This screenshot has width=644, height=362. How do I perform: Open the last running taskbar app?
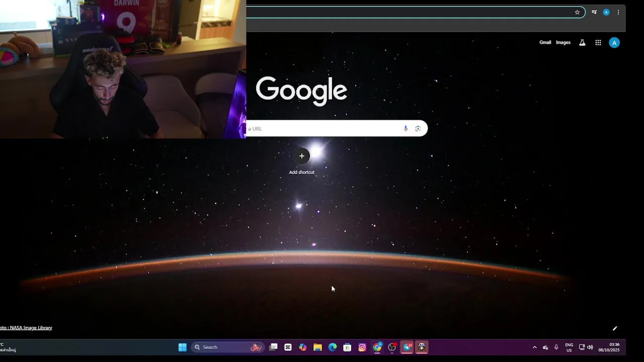tap(422, 347)
